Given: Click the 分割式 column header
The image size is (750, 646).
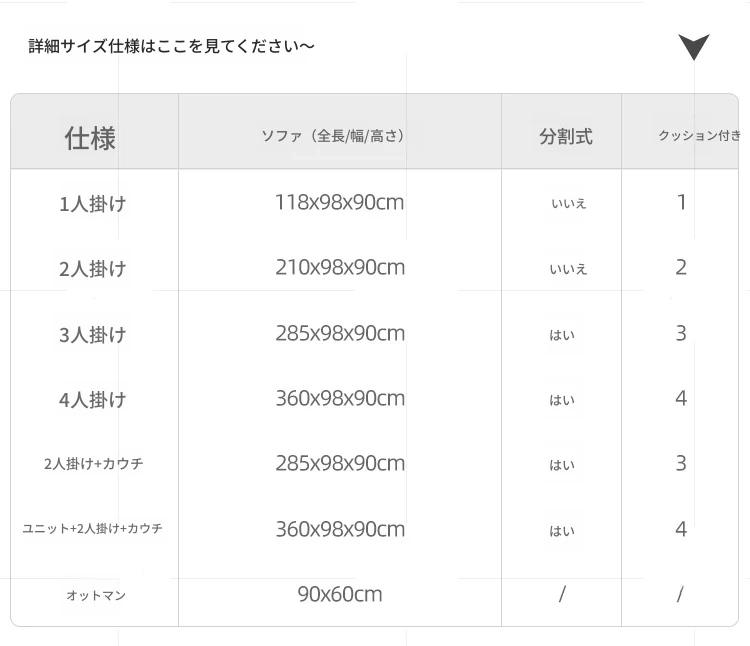Looking at the screenshot, I should [566, 137].
